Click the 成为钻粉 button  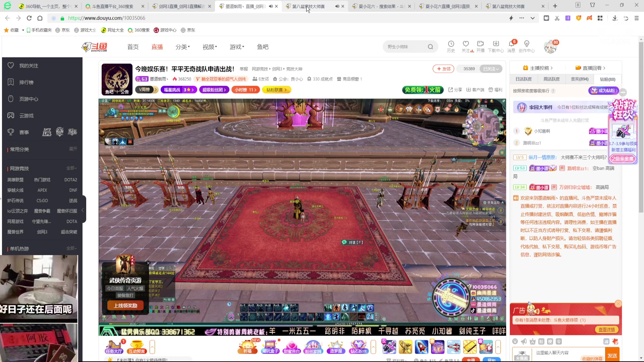604,90
